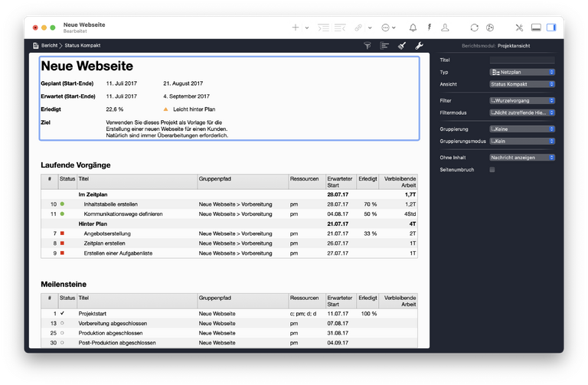Expand the Gruppierung dropdown

521,129
